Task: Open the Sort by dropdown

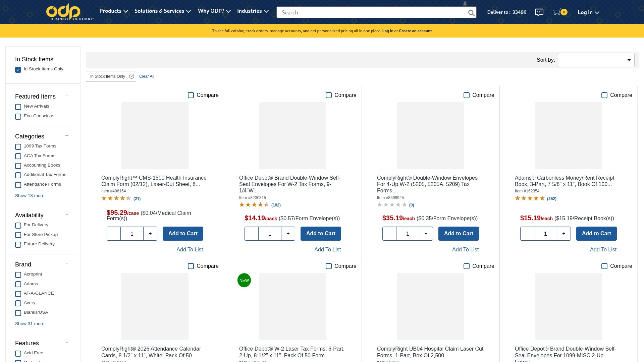Action: click(x=596, y=60)
